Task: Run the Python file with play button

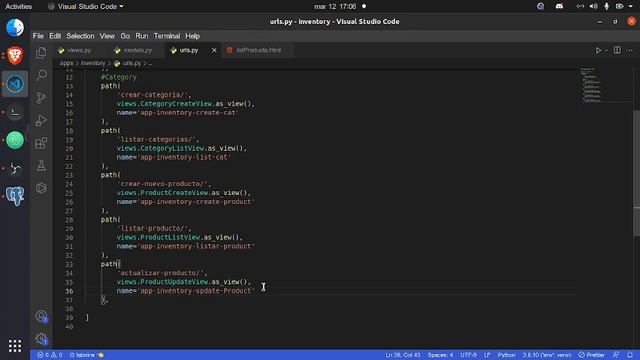Action: [598, 50]
